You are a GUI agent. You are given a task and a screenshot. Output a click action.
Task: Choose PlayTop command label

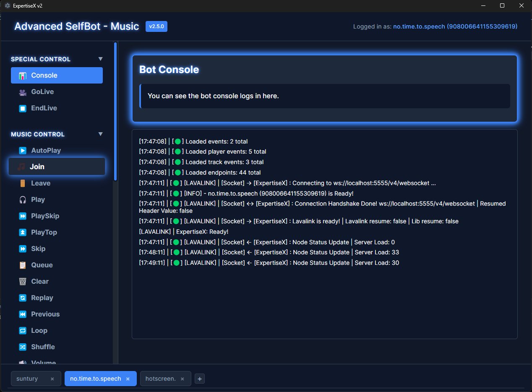(x=44, y=233)
